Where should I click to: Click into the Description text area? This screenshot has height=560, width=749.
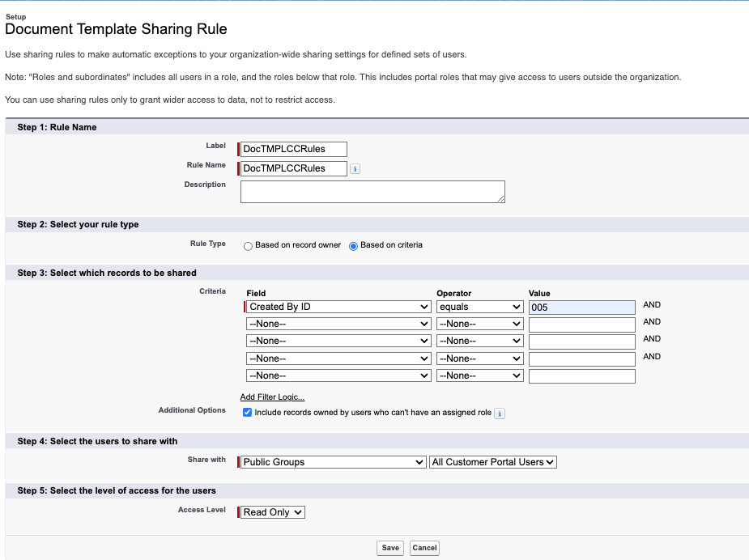372,191
